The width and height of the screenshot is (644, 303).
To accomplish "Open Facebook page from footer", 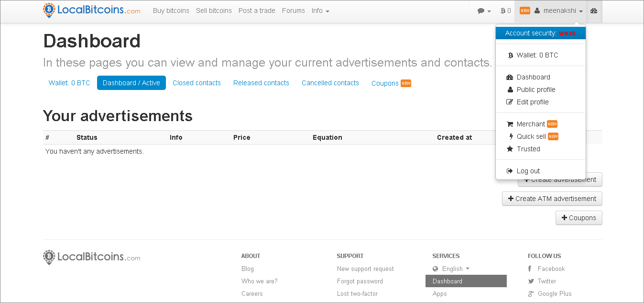I will pos(551,269).
